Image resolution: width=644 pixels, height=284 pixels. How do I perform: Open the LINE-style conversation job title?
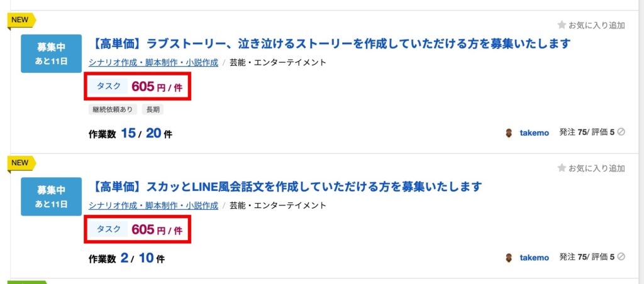(x=285, y=187)
